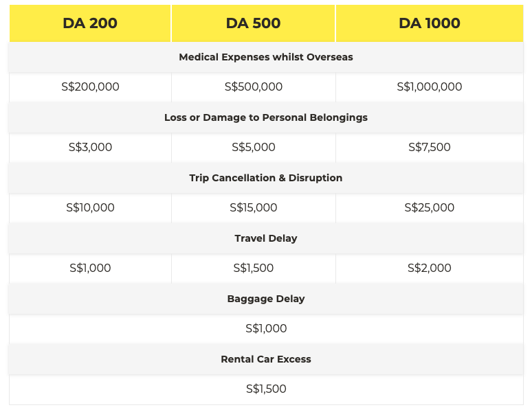Click the S$3,000 belongings cell
Image resolution: width=532 pixels, height=412 pixels.
coord(90,148)
